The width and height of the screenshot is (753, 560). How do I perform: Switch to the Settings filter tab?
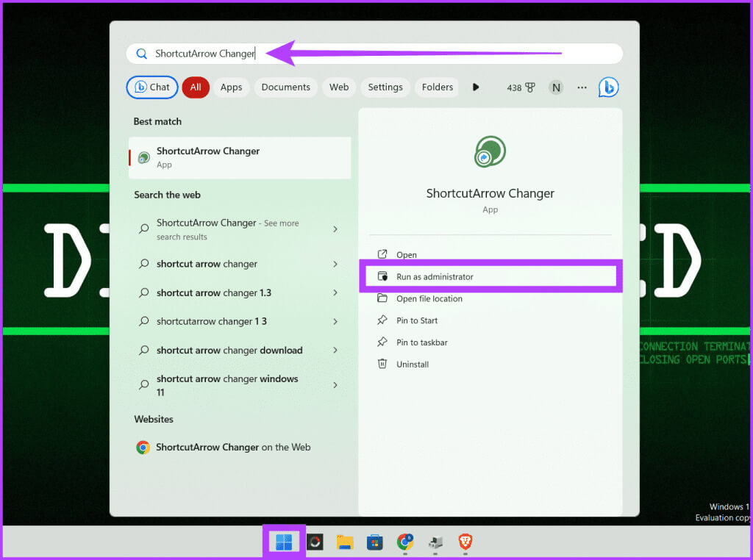[385, 87]
